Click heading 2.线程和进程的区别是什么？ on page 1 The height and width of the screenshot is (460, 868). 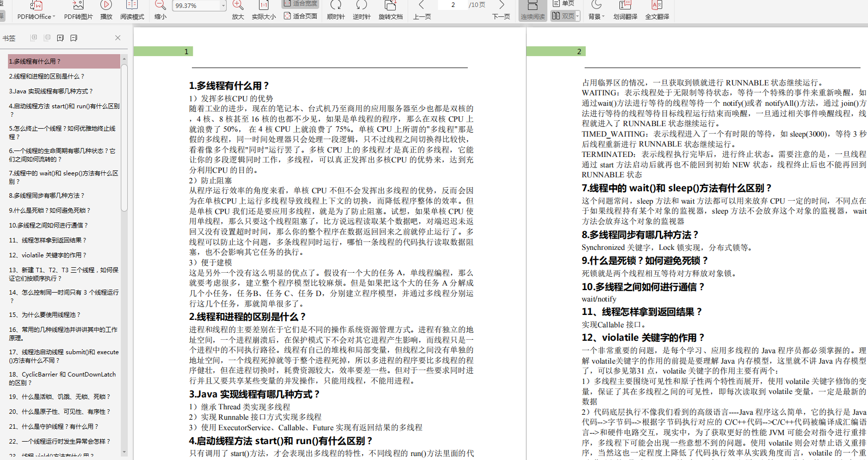pos(247,316)
